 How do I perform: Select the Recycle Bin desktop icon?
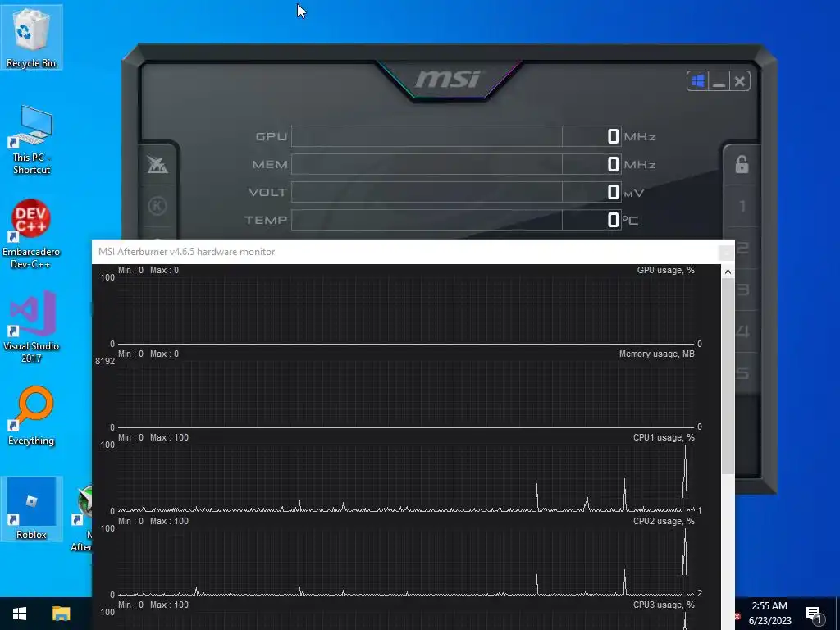[x=31, y=37]
